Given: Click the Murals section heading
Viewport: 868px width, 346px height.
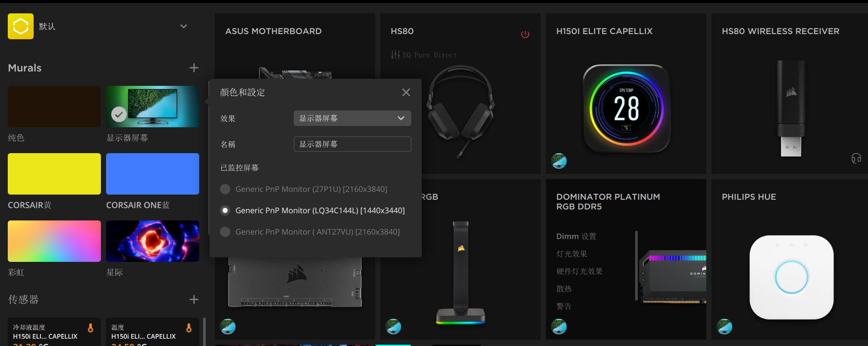Looking at the screenshot, I should tap(25, 68).
